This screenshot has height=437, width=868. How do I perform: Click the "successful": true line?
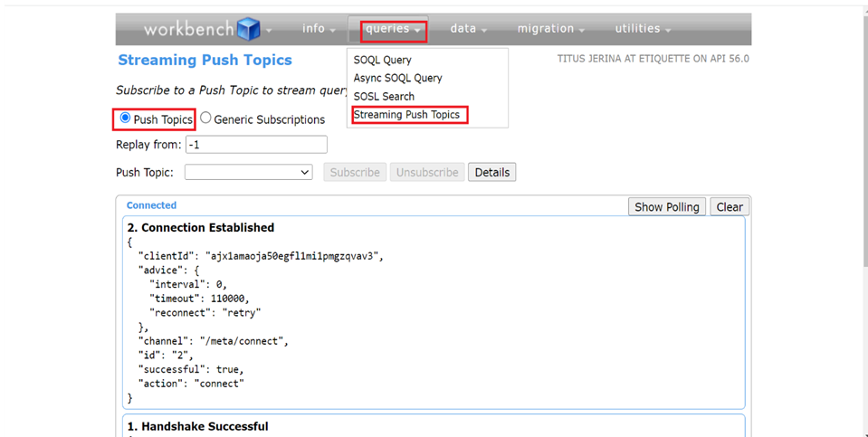[x=191, y=369]
